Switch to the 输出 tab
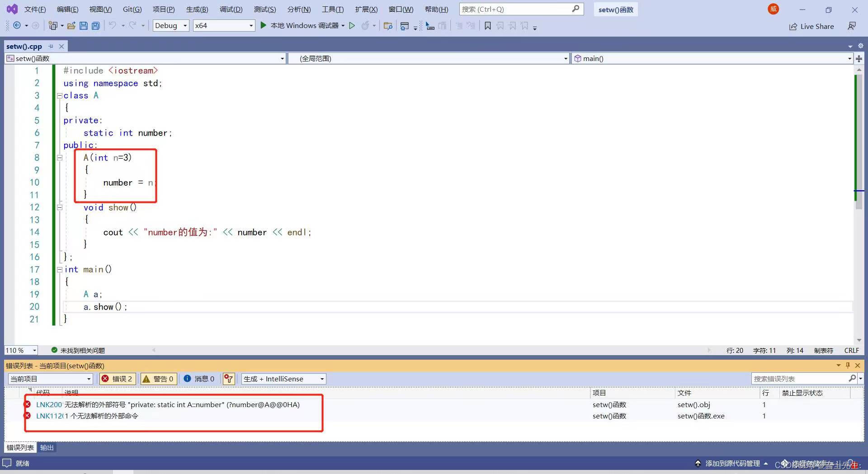The image size is (868, 474). pyautogui.click(x=47, y=447)
